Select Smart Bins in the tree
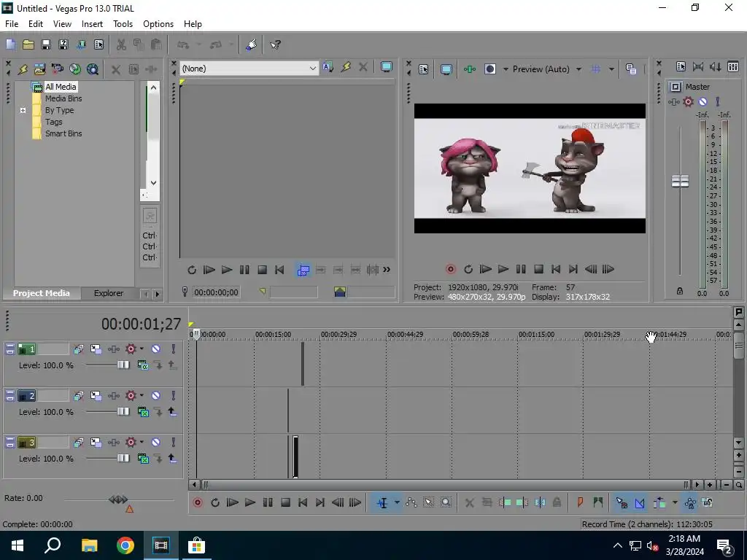This screenshot has width=747, height=560. coord(63,134)
